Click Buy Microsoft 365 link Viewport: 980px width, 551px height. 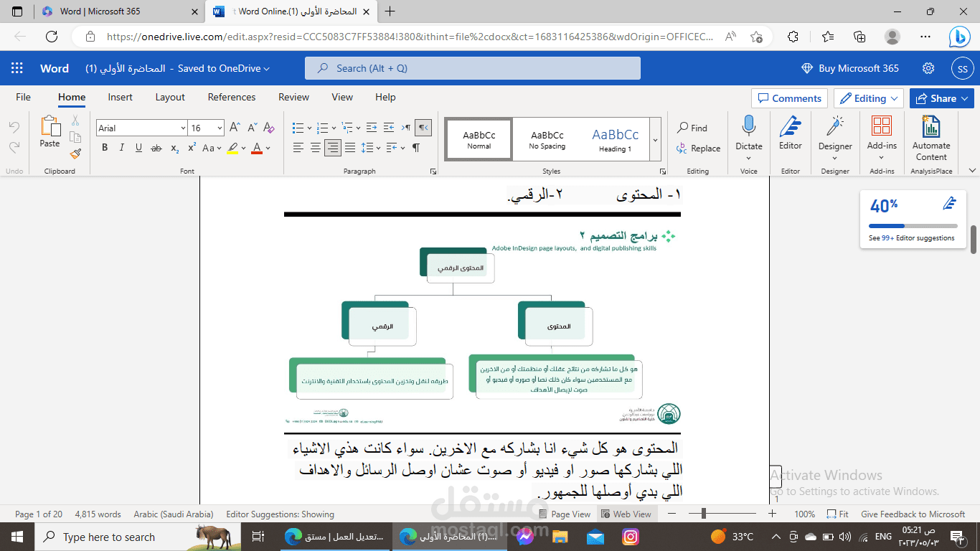coord(850,68)
